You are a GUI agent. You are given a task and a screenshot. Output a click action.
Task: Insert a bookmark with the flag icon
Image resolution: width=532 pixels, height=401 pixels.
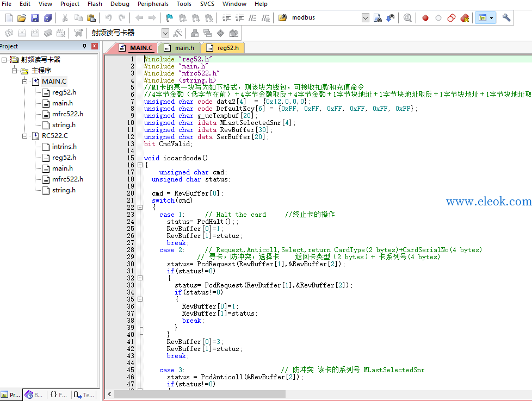169,17
